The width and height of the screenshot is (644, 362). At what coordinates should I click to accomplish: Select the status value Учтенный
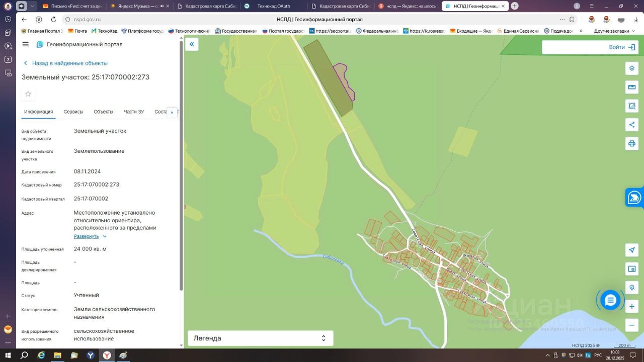pos(87,295)
